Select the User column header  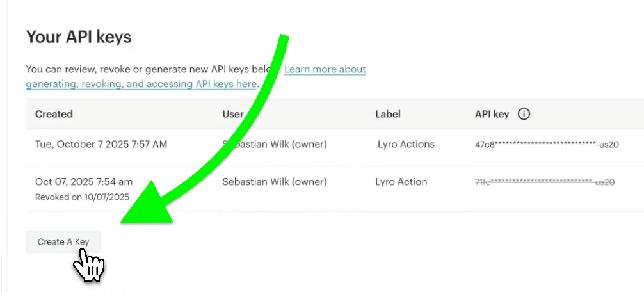(x=233, y=114)
